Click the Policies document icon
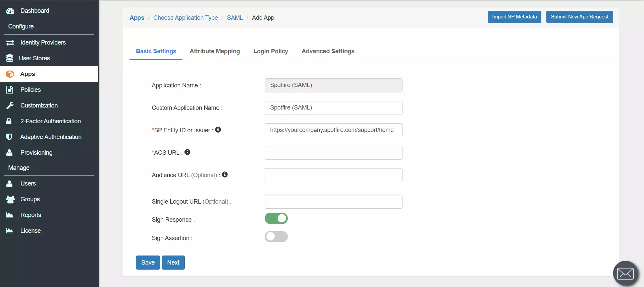This screenshot has height=287, width=644. click(x=10, y=90)
